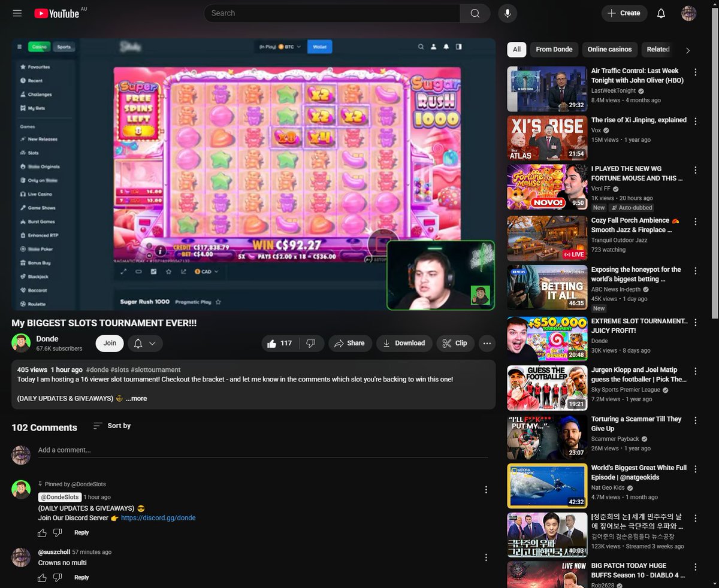Open the #slottournament hashtag
This screenshot has width=719, height=588.
tap(155, 370)
